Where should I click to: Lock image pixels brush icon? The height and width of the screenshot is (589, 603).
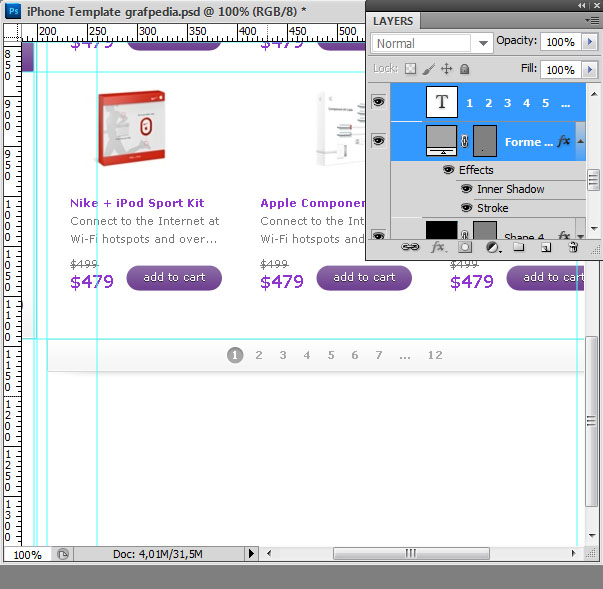[x=429, y=69]
